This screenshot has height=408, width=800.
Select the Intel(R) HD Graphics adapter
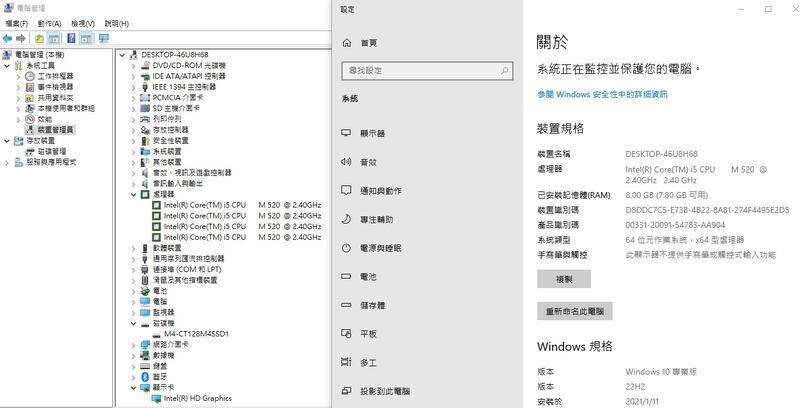[x=197, y=398]
